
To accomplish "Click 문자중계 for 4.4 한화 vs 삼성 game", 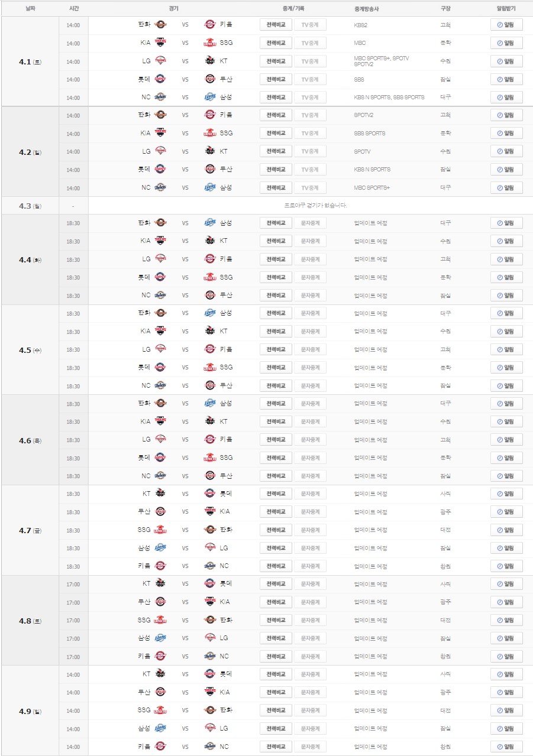I will coord(310,223).
